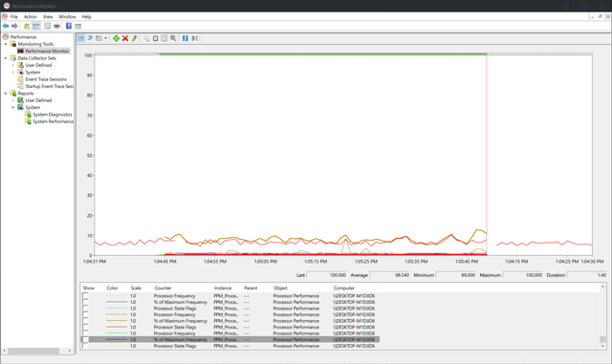Open the Window menu
The height and width of the screenshot is (364, 612).
pyautogui.click(x=67, y=17)
